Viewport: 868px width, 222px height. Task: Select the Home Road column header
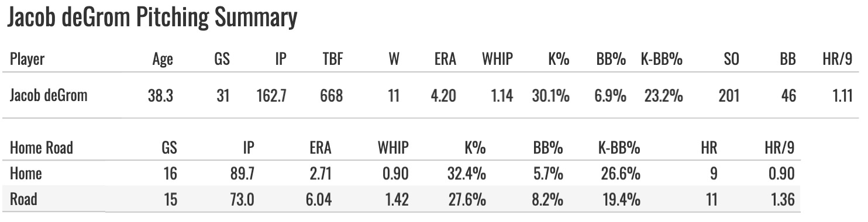(x=41, y=148)
